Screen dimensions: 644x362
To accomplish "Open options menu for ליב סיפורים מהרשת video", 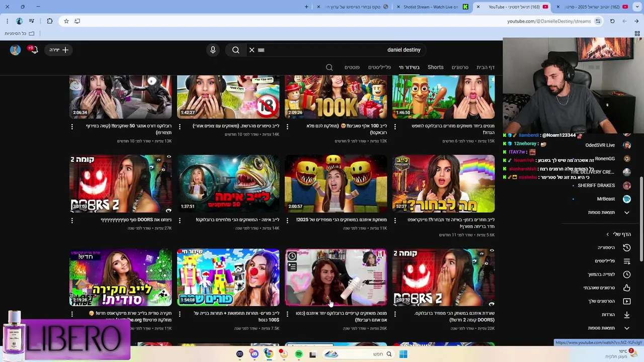I will (180, 127).
